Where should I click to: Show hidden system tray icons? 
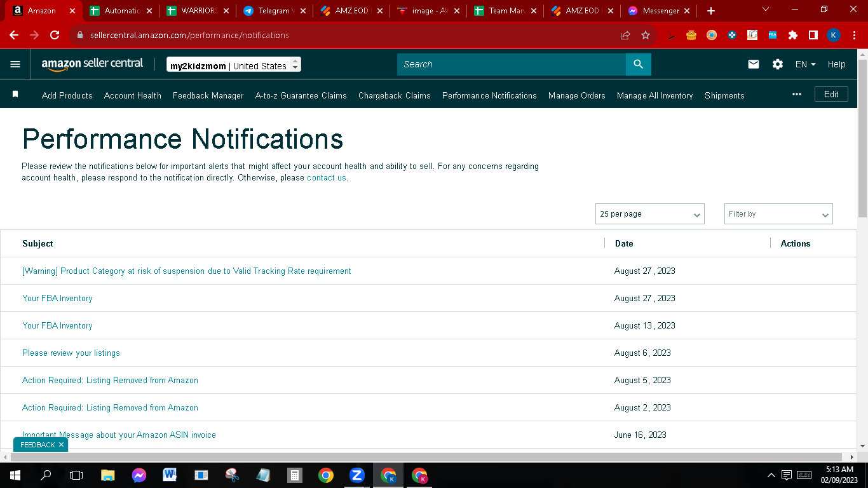pos(771,475)
